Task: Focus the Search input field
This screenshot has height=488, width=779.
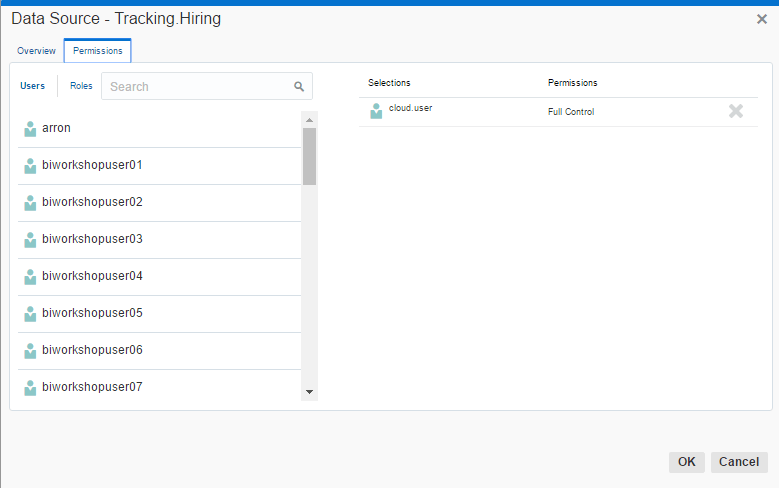Action: (x=198, y=87)
